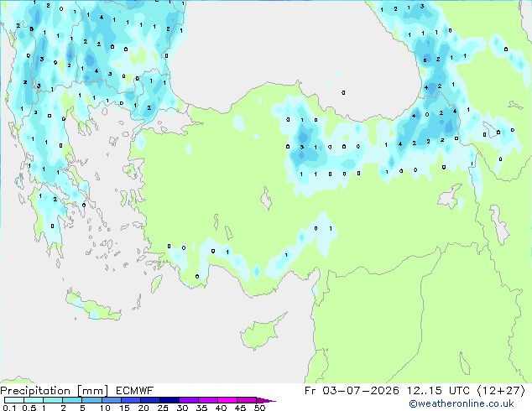This screenshot has width=532, height=411.
Task: Click the "12..15 UTC" time text
Action: (x=438, y=391)
